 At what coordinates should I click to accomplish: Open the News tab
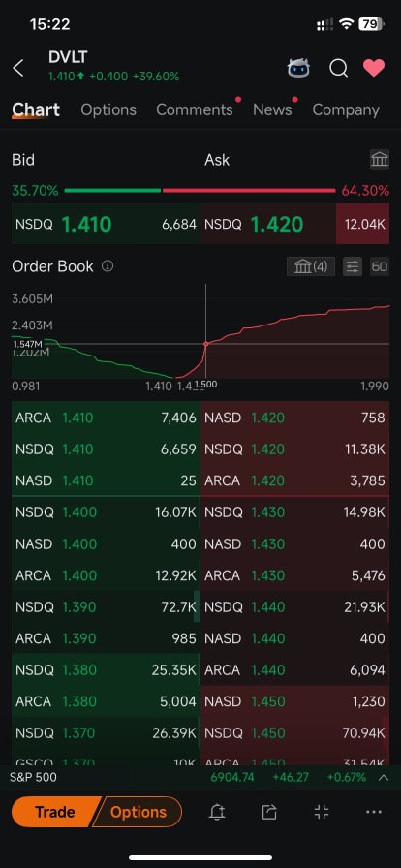[x=272, y=109]
